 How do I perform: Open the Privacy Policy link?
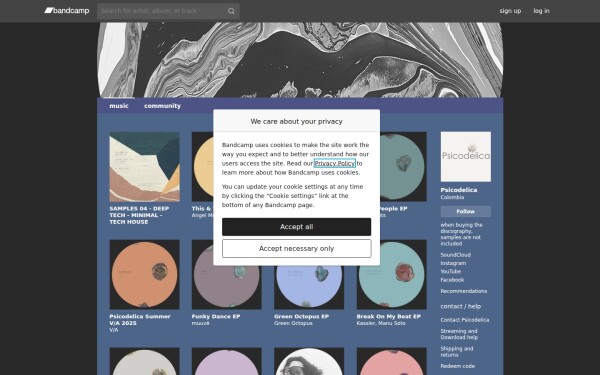pyautogui.click(x=335, y=163)
